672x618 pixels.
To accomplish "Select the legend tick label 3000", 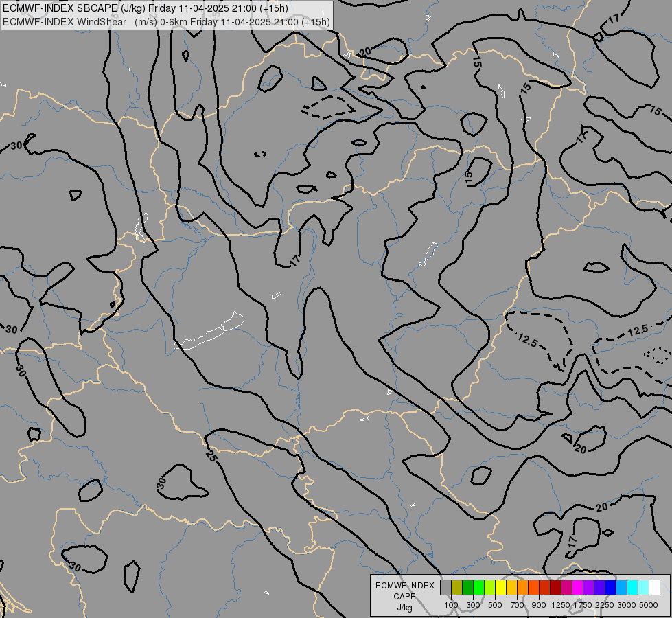I will click(627, 605).
